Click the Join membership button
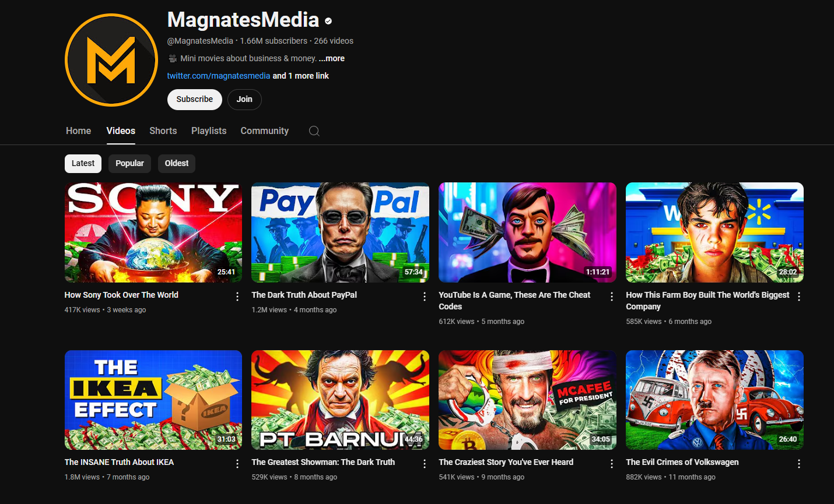Screen dimensions: 834x504 click(244, 100)
